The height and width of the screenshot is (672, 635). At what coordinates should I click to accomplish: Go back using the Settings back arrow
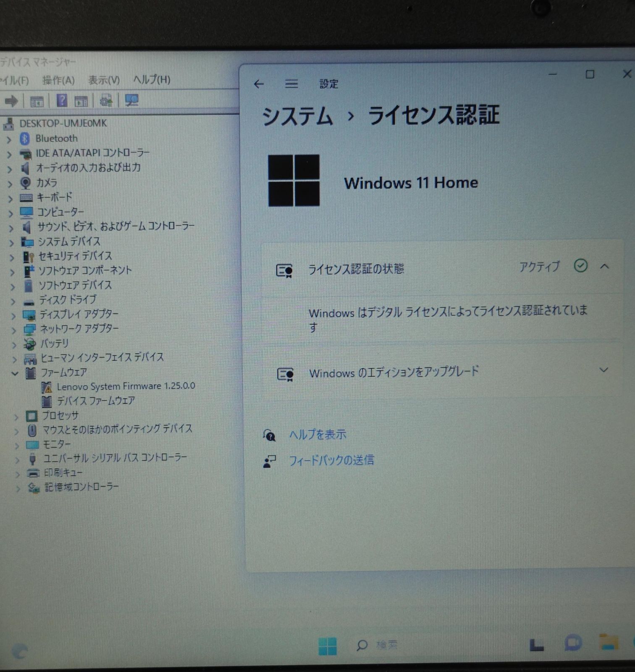(259, 84)
